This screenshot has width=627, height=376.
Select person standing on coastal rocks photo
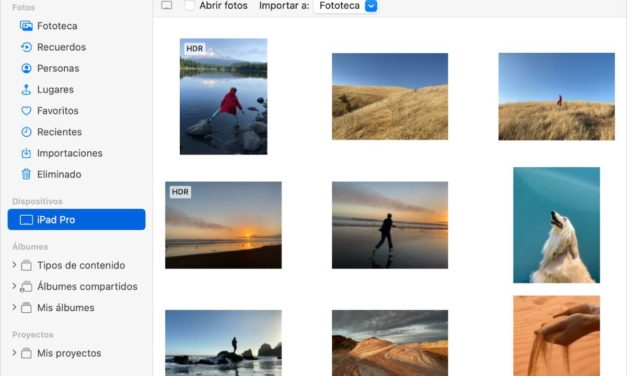pos(223,343)
